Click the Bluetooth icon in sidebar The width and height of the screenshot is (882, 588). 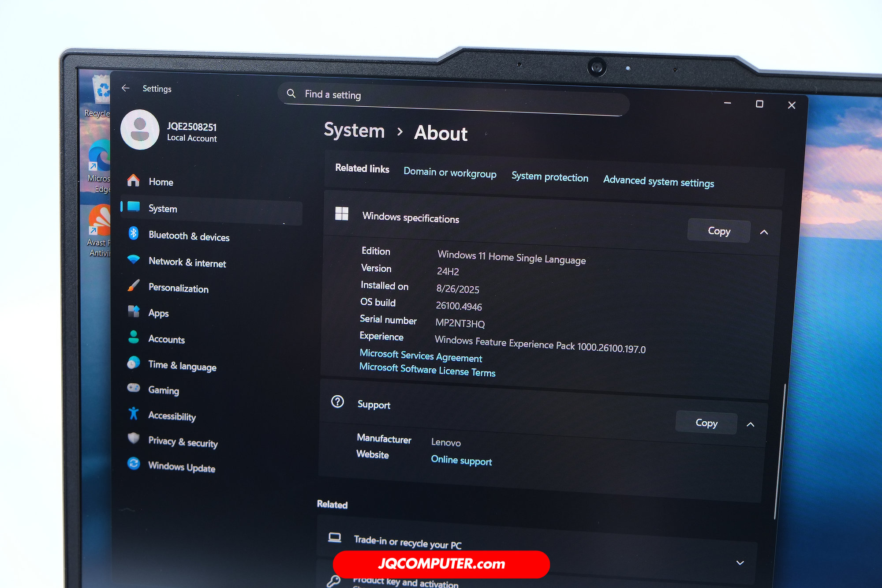(133, 233)
